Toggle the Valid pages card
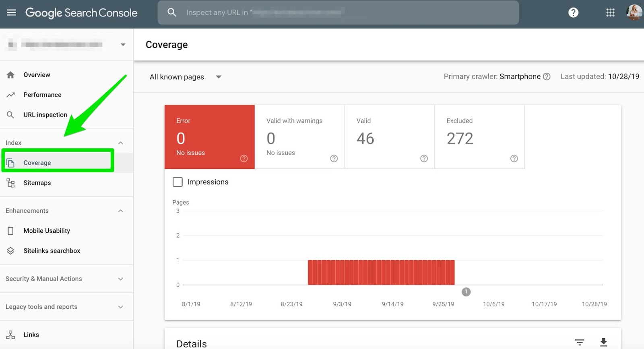644x349 pixels. (x=390, y=137)
